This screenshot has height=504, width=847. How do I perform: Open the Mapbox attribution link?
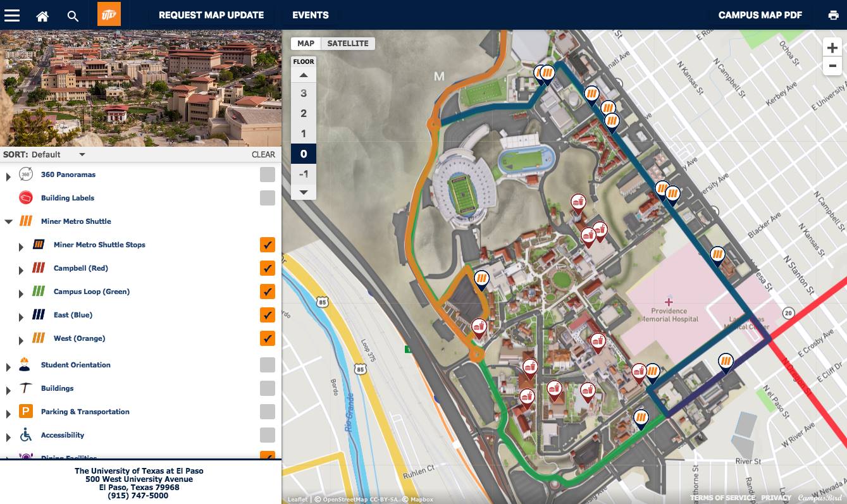(x=422, y=500)
